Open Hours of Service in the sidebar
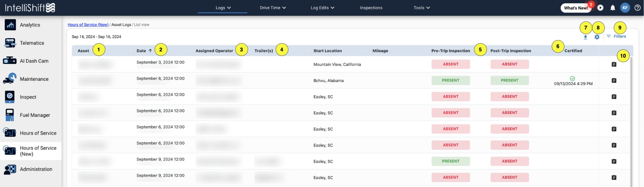 click(x=31, y=133)
